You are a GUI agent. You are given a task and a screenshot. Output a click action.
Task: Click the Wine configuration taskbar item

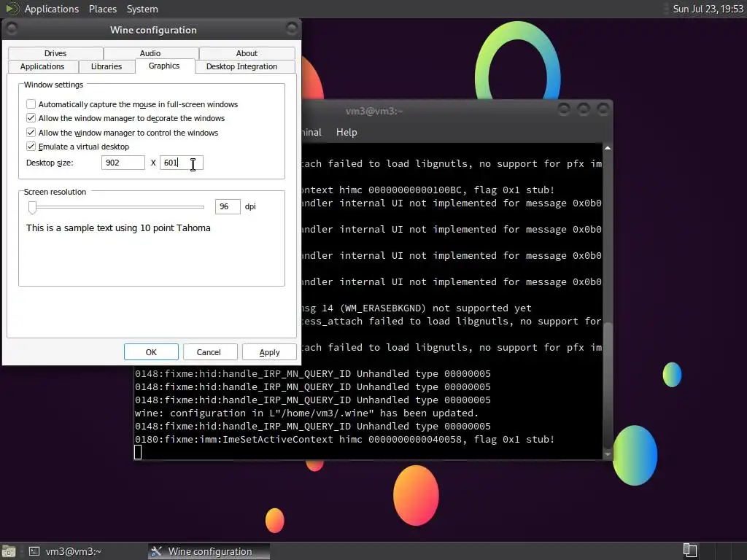pos(209,551)
